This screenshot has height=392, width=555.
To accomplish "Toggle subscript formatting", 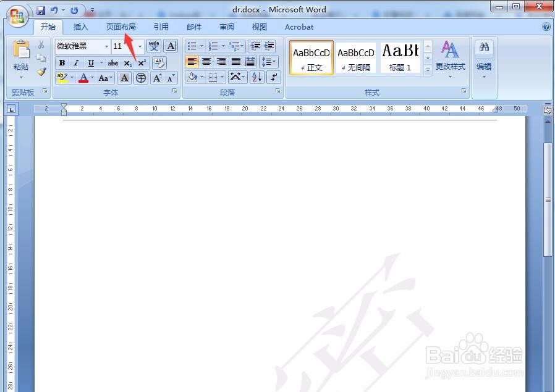I will [x=127, y=63].
